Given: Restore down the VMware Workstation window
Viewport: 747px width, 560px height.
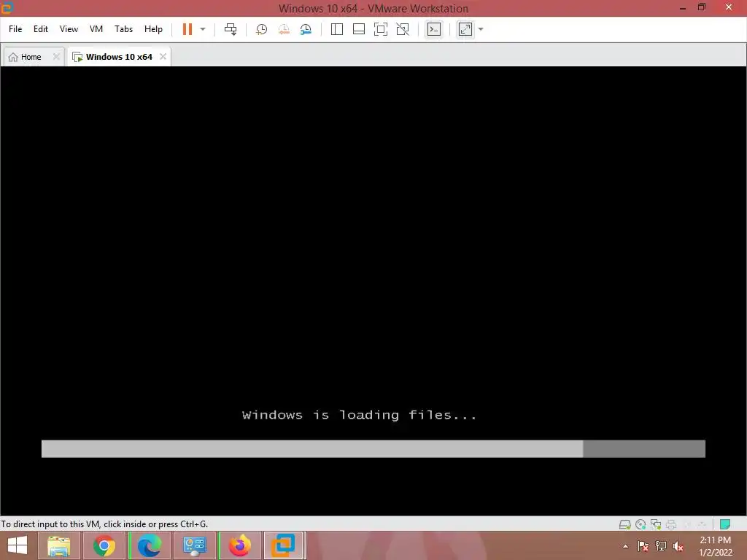Looking at the screenshot, I should 702,7.
